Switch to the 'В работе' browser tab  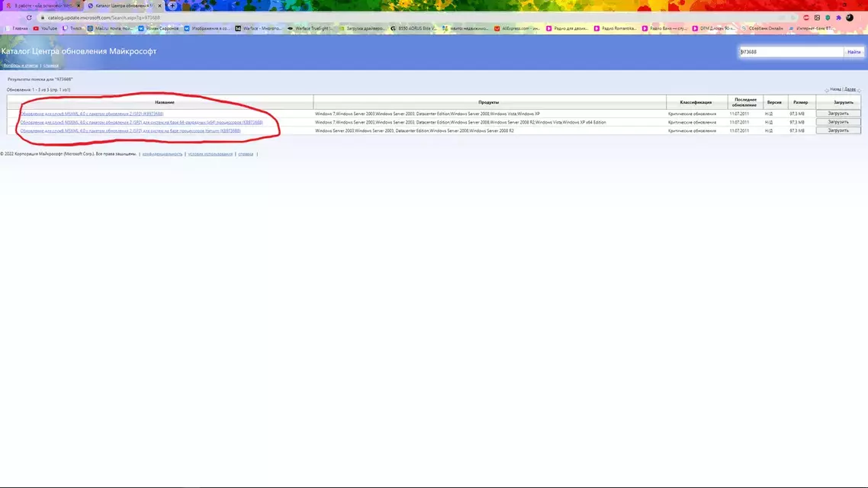click(42, 5)
